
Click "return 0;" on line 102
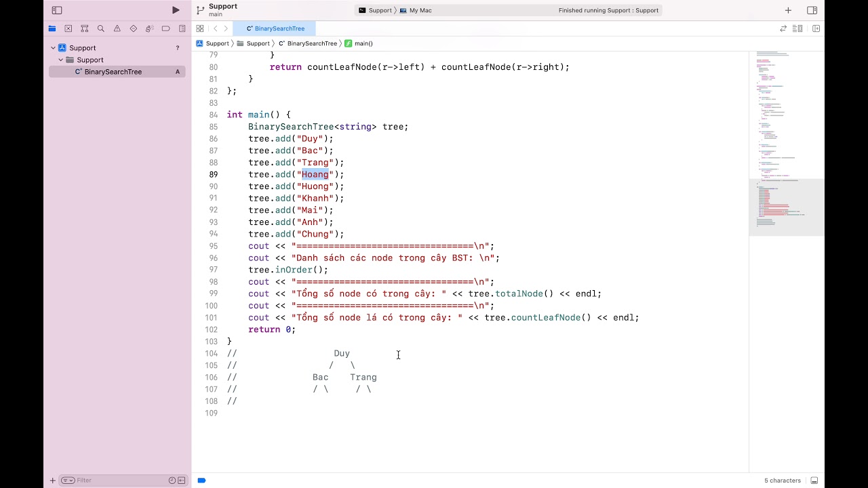click(x=272, y=329)
